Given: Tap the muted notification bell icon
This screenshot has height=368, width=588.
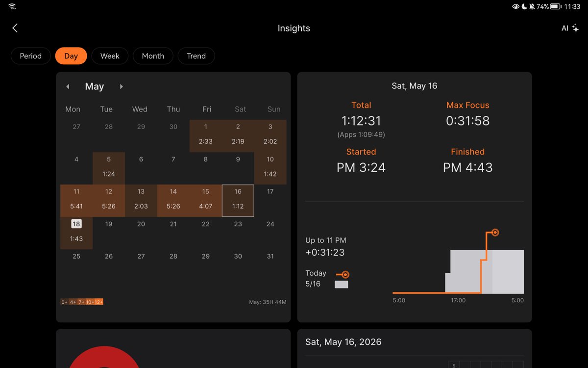Looking at the screenshot, I should pyautogui.click(x=532, y=6).
